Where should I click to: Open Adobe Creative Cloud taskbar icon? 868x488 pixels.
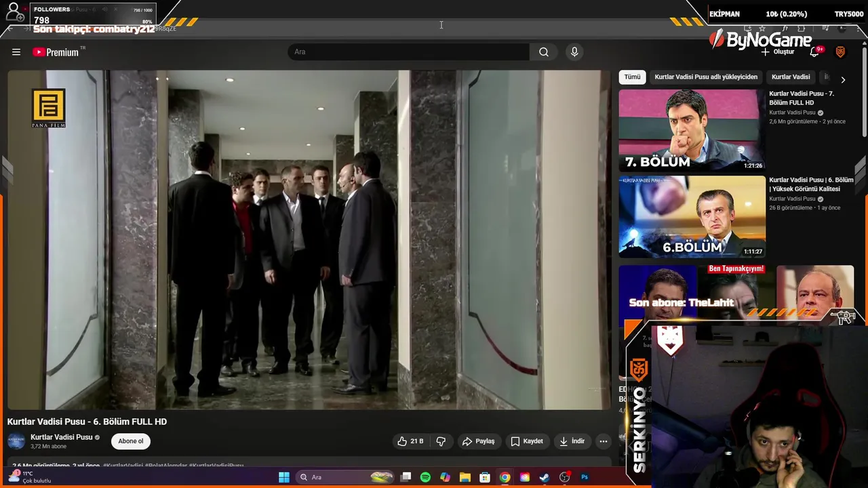click(524, 477)
